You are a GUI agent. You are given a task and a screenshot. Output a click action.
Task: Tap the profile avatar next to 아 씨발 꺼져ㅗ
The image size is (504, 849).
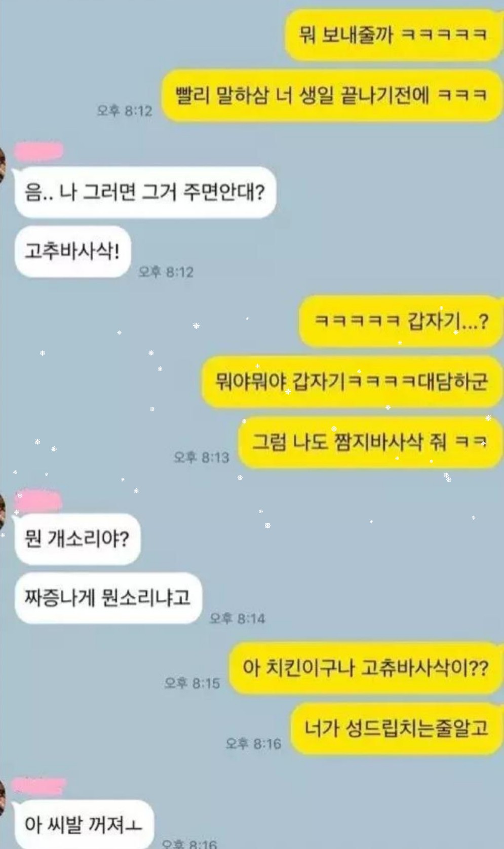(2, 797)
